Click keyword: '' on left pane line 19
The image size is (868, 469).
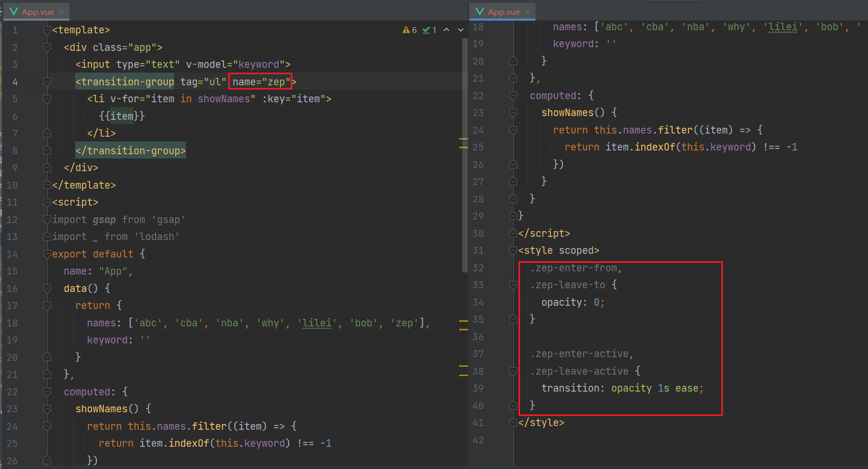pyautogui.click(x=119, y=340)
